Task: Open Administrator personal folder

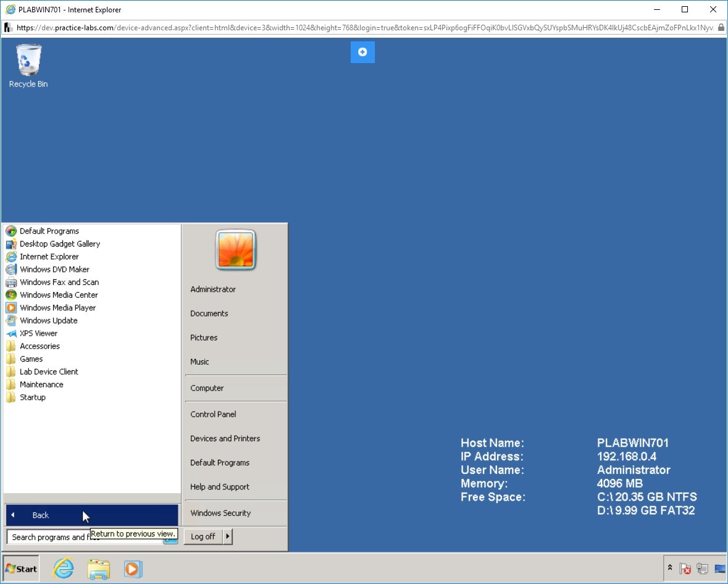Action: [213, 289]
